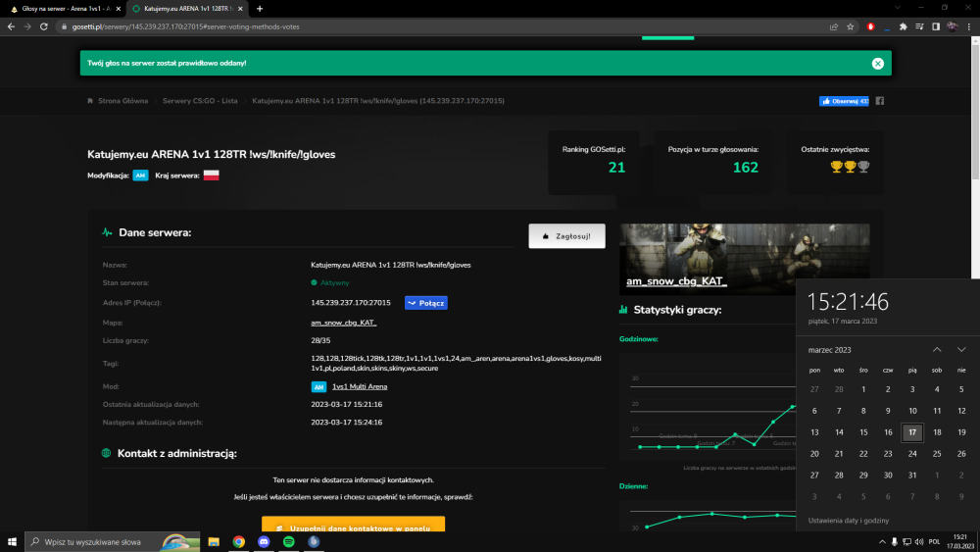Open Serwery CS:GO - Lista breadcrumb
980x552 pixels.
pos(200,101)
